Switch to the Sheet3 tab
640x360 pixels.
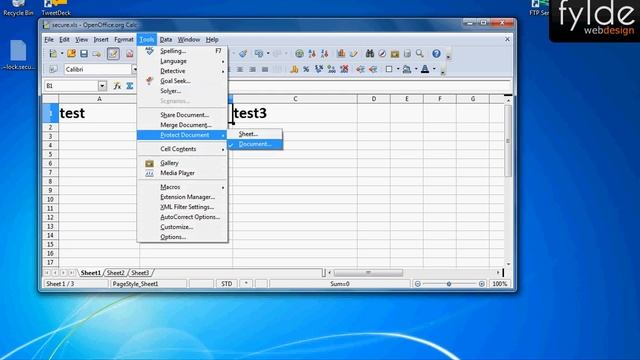click(140, 273)
